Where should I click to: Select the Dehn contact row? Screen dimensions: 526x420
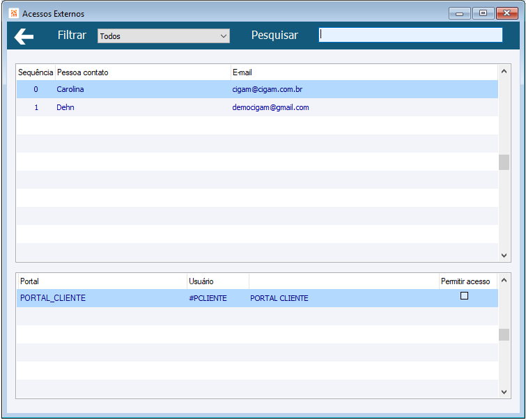click(257, 107)
